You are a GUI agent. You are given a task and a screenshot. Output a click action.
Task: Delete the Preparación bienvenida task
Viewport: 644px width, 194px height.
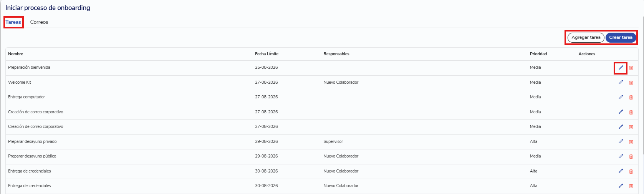coord(631,68)
